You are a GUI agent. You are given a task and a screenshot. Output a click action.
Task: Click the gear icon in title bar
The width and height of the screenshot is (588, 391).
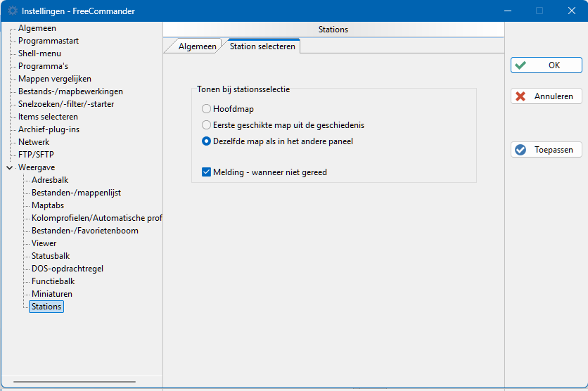point(13,11)
